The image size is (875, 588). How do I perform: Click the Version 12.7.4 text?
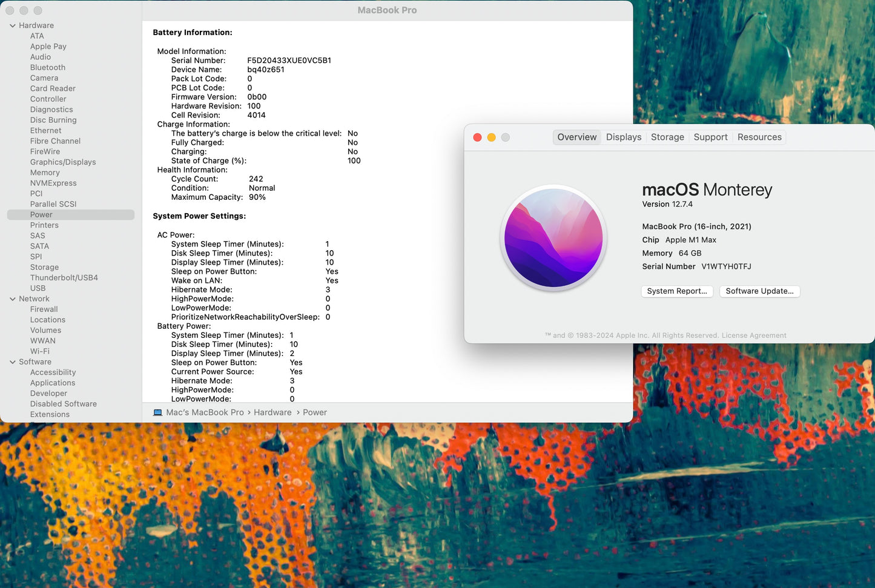pos(667,205)
